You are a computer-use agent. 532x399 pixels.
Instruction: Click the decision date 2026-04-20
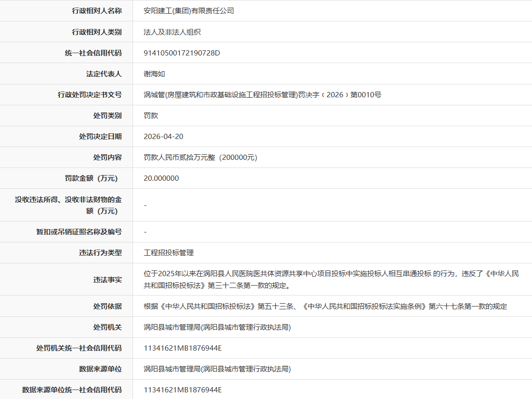coord(163,137)
